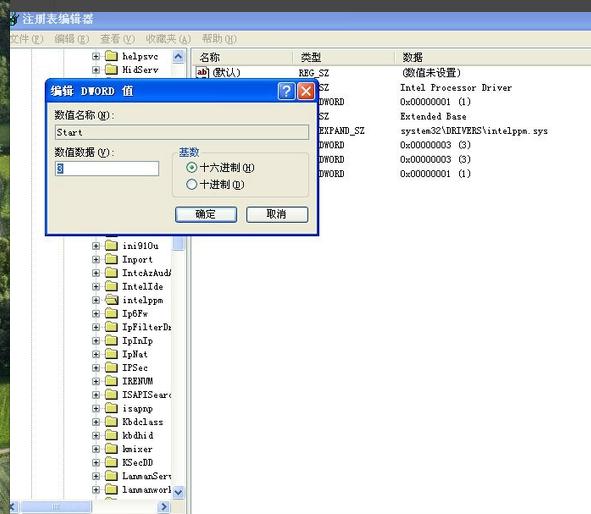Click the HidServ folder icon
The image size is (591, 514).
pos(111,69)
